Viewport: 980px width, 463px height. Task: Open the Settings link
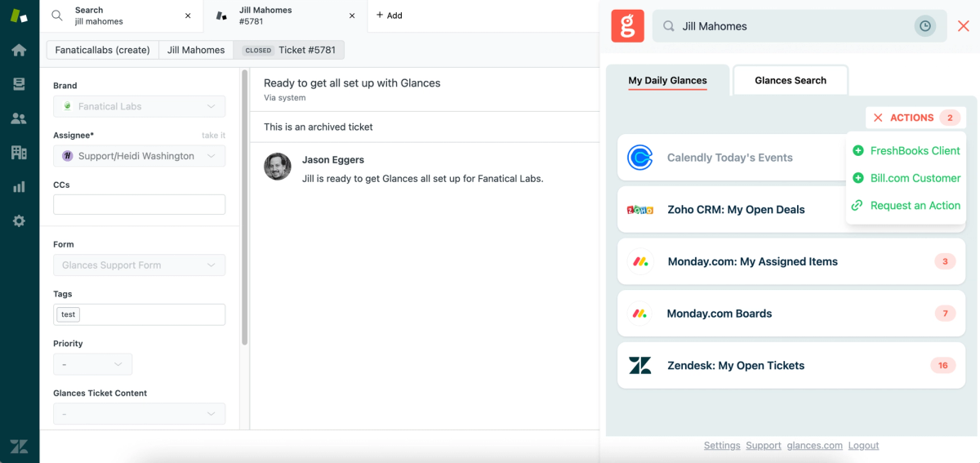coord(722,446)
